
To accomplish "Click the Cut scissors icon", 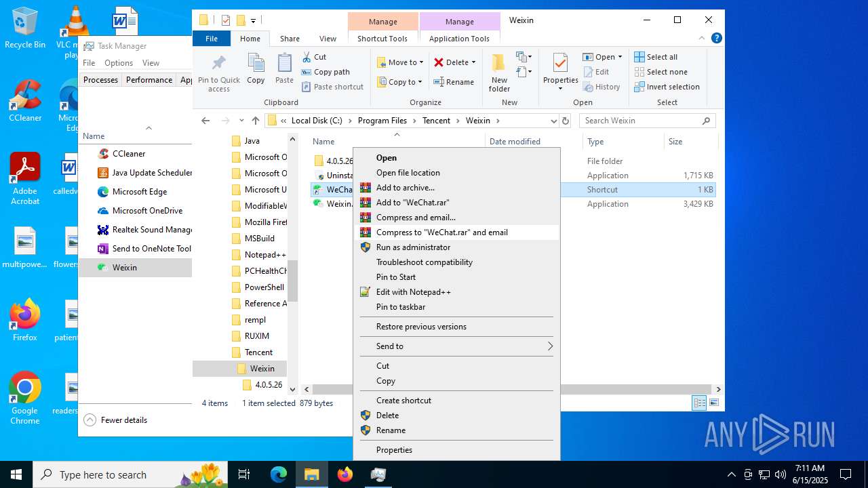I will pos(307,57).
